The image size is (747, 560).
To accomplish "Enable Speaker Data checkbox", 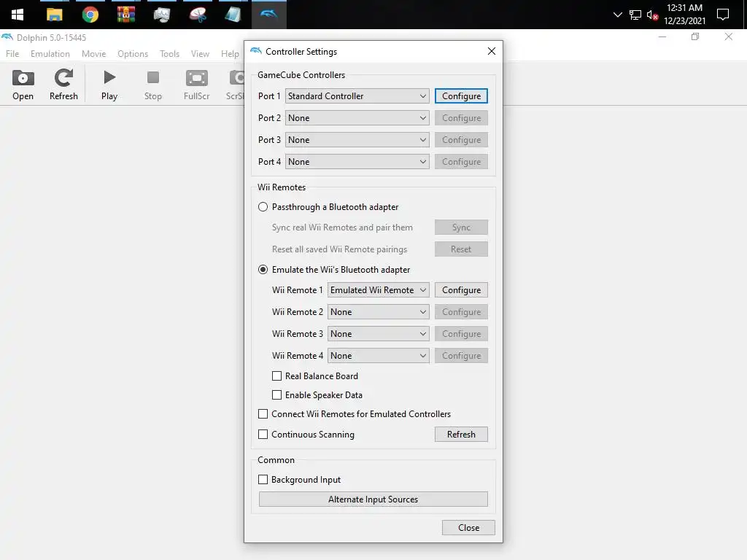I will click(x=276, y=394).
